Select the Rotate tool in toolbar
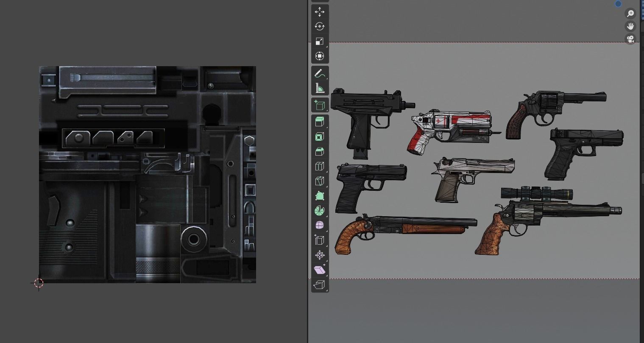Screen dimensions: 644x343 (x=320, y=26)
